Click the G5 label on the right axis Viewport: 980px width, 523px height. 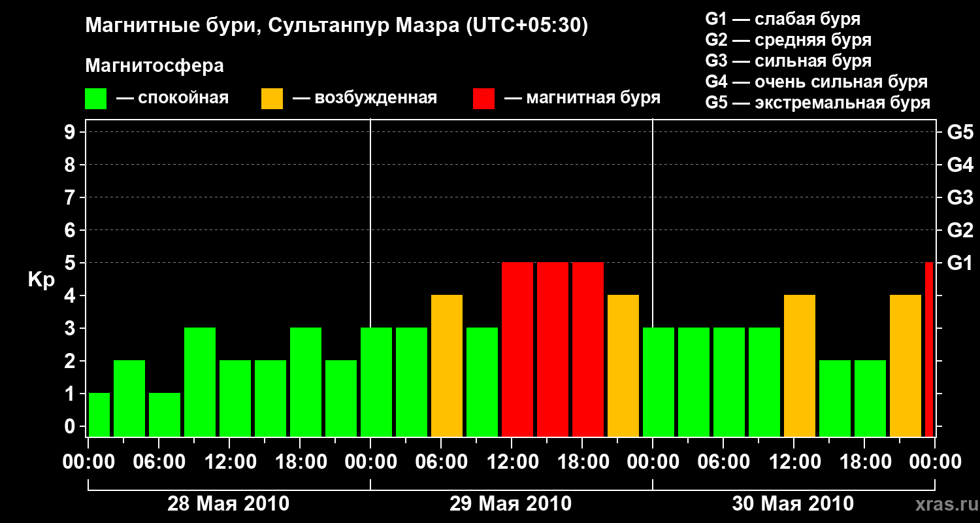point(960,132)
